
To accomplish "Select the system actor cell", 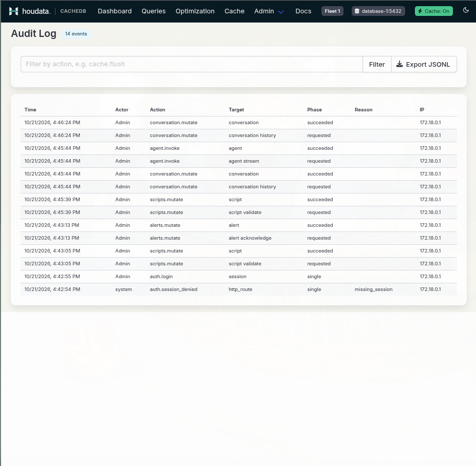I will pyautogui.click(x=124, y=289).
